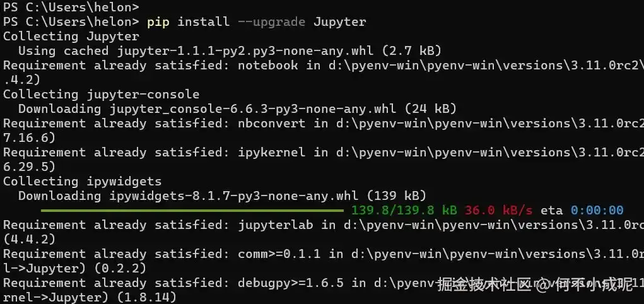The height and width of the screenshot is (304, 644).
Task: Click the Chinese watermark text at bottom right
Action: tap(535, 284)
